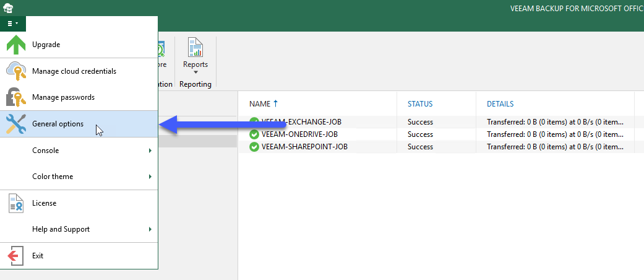644x280 pixels.
Task: Click the License certificate icon
Action: [16, 203]
